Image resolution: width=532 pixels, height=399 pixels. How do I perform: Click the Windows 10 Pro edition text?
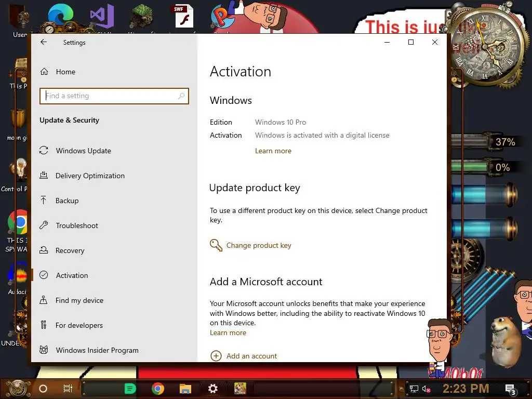point(281,122)
